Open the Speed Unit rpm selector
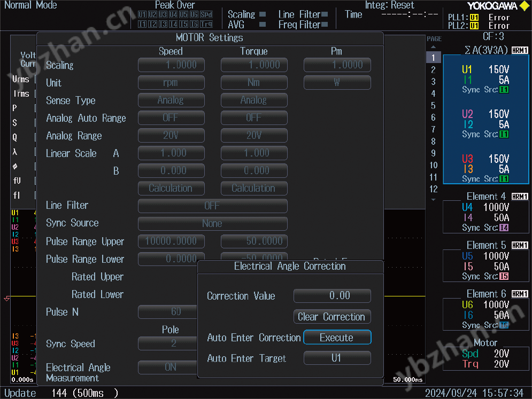This screenshot has height=399, width=532. tap(171, 82)
